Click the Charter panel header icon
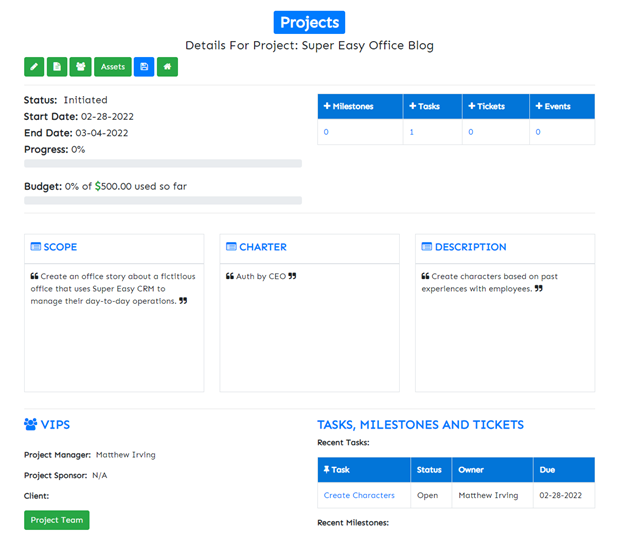 231,247
